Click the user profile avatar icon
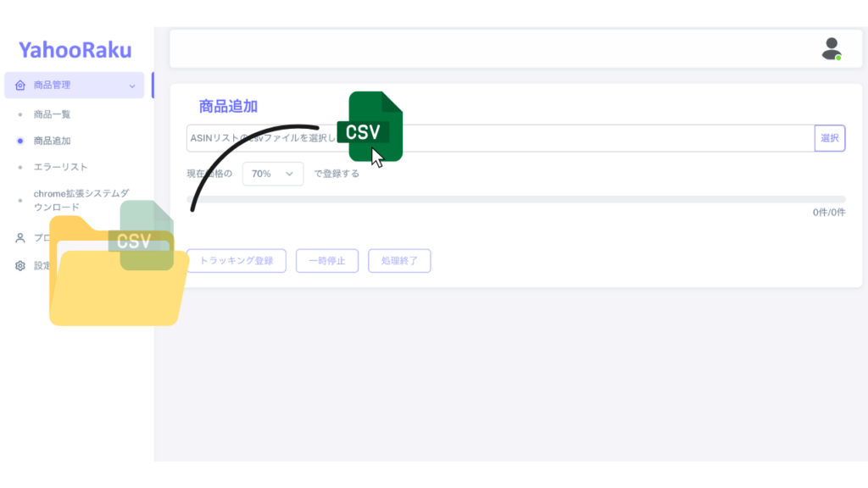This screenshot has width=868, height=488. tap(832, 48)
